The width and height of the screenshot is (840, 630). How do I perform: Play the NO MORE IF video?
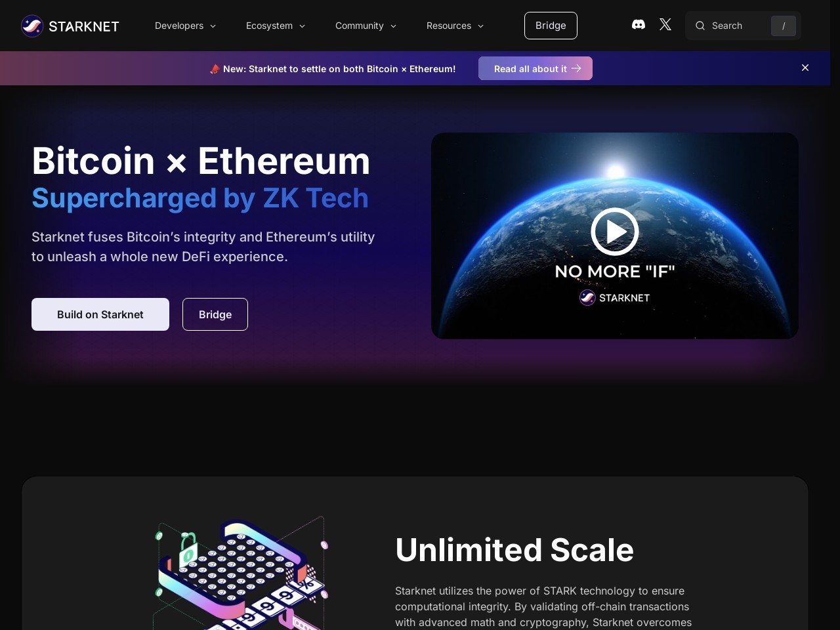coord(615,231)
